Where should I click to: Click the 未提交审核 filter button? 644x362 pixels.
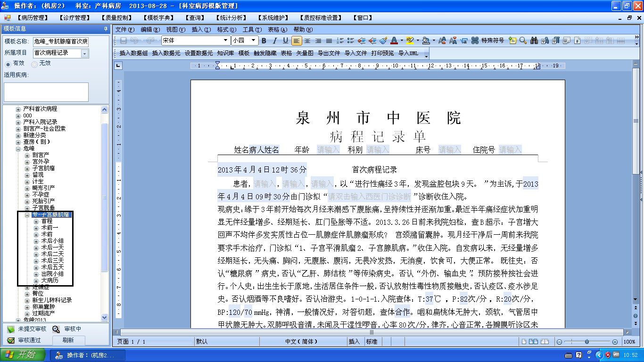pyautogui.click(x=27, y=329)
